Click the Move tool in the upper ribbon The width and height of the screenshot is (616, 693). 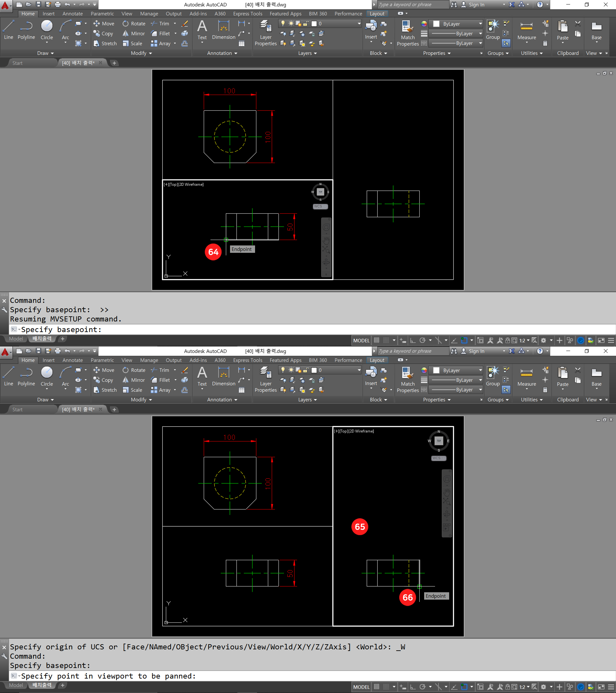coord(104,23)
